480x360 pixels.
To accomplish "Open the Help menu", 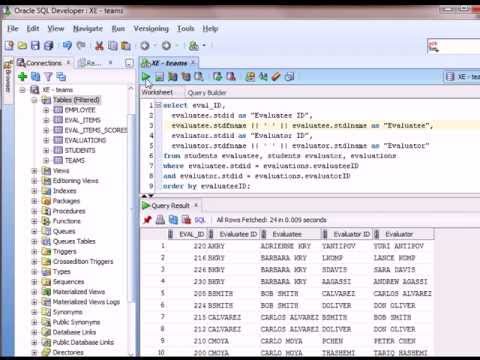I will [x=210, y=29].
